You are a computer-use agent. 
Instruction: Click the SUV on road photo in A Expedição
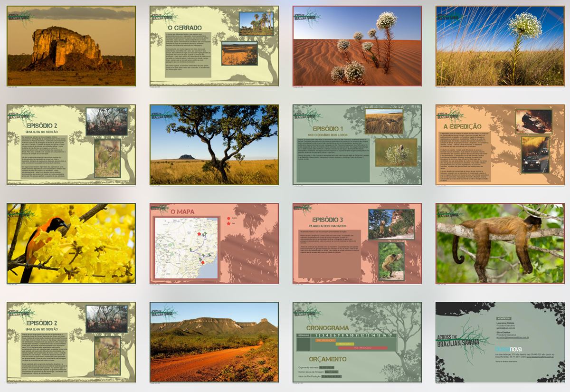pyautogui.click(x=535, y=154)
